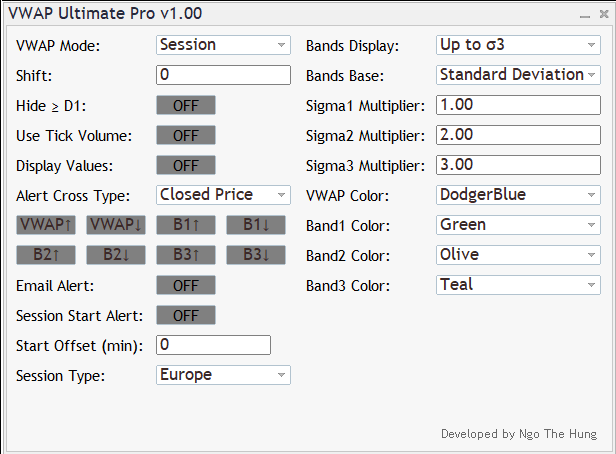Screen dimensions: 616x454
Task: Open the Session Type dropdown
Action: (223, 375)
